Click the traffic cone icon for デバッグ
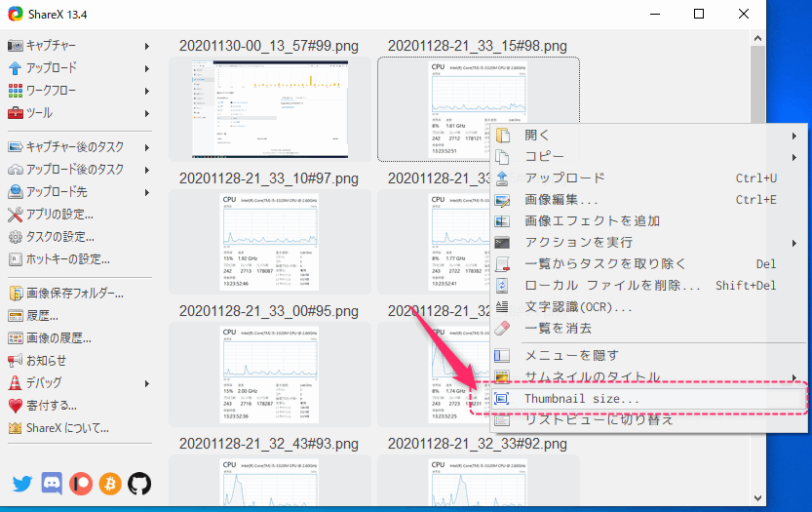The height and width of the screenshot is (512, 812). pyautogui.click(x=16, y=383)
